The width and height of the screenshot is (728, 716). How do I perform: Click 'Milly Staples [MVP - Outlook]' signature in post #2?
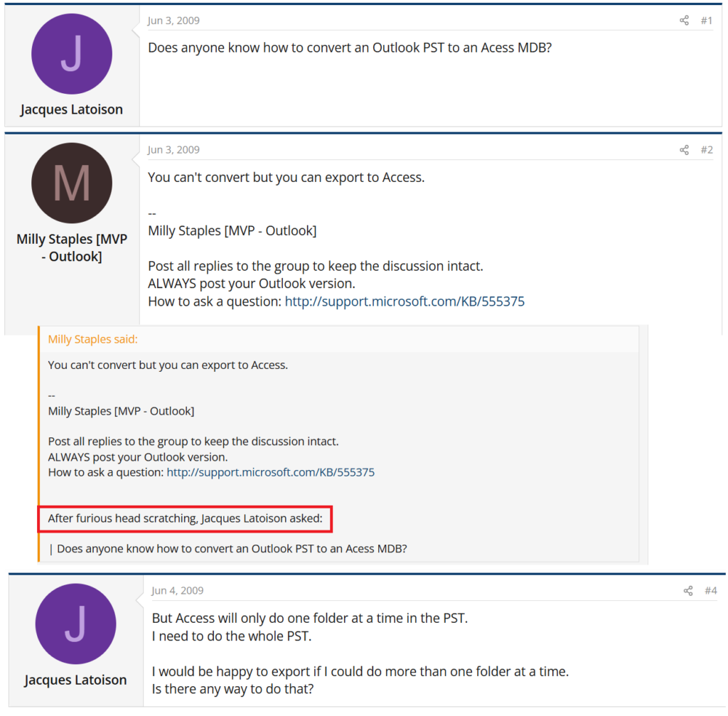232,231
